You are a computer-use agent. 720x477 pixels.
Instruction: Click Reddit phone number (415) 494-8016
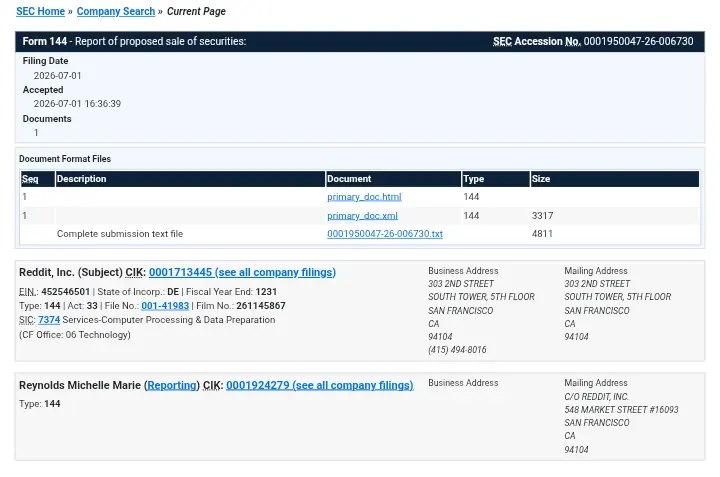457,350
